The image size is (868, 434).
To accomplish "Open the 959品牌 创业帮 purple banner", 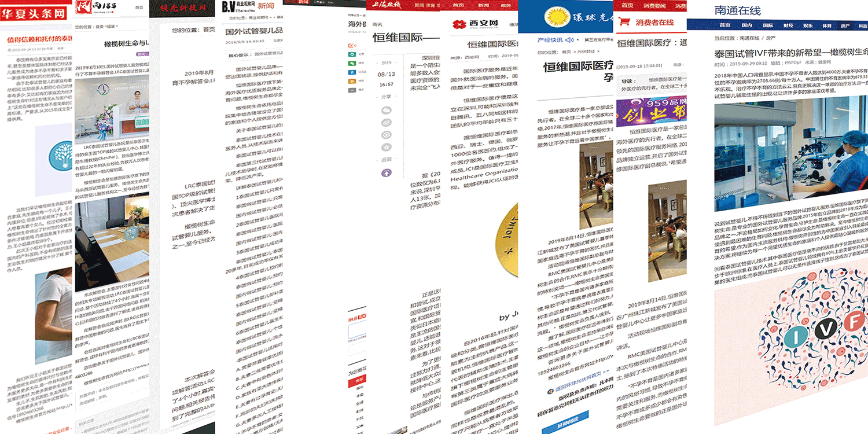I will tap(651, 112).
